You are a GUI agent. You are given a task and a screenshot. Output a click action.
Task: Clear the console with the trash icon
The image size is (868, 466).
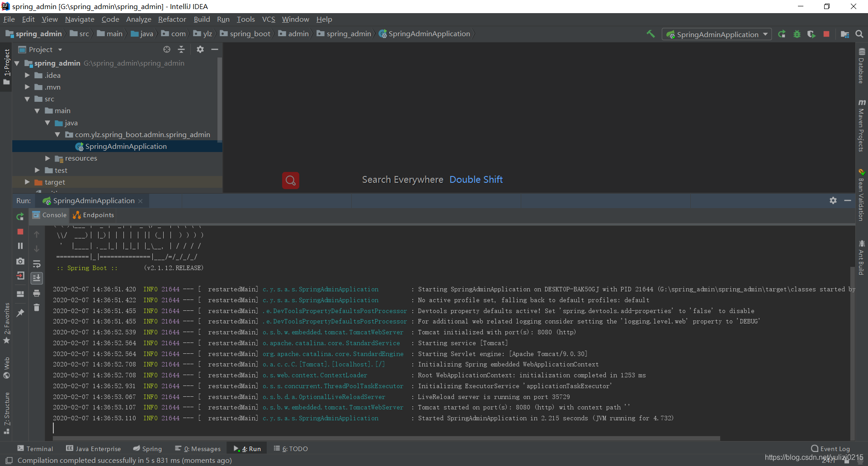click(37, 308)
